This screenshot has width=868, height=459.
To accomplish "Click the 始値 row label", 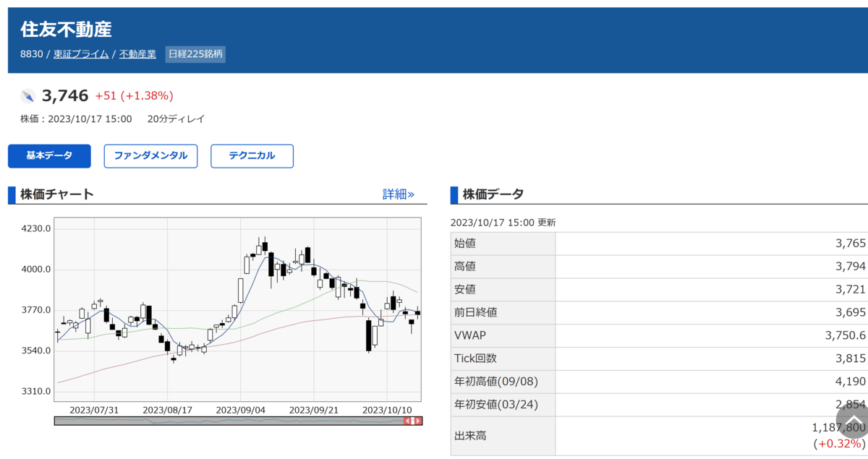I will click(x=465, y=243).
